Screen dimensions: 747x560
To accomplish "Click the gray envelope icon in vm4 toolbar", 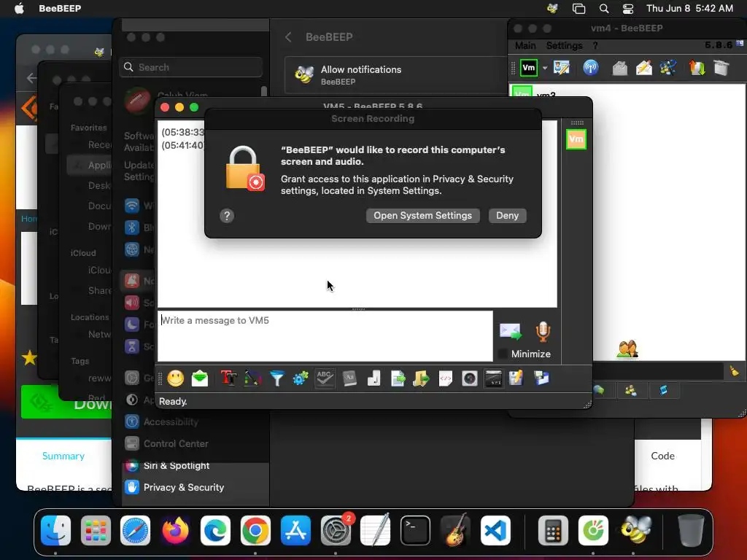I will pos(620,68).
